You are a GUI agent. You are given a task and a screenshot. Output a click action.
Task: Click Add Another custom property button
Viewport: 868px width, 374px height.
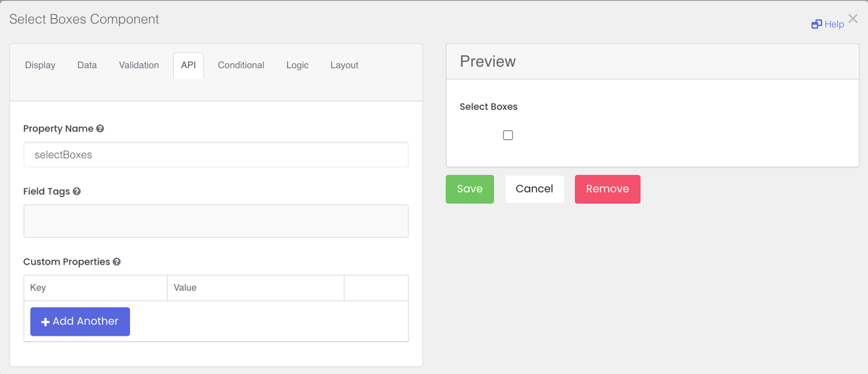tap(80, 321)
